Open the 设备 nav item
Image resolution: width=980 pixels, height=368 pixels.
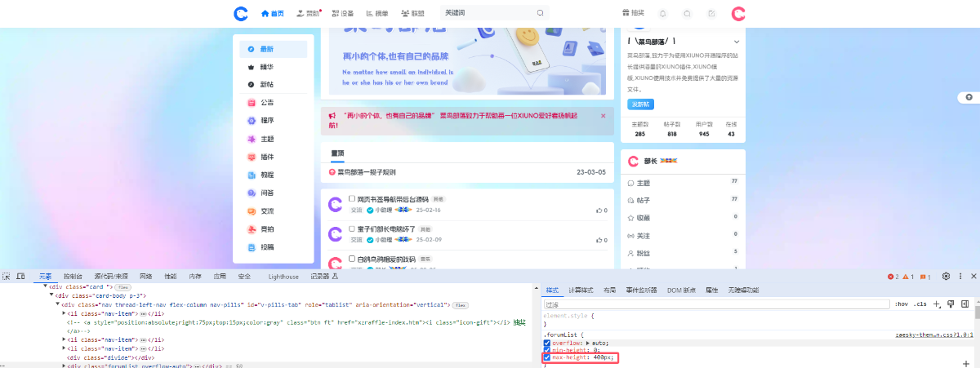[342, 13]
